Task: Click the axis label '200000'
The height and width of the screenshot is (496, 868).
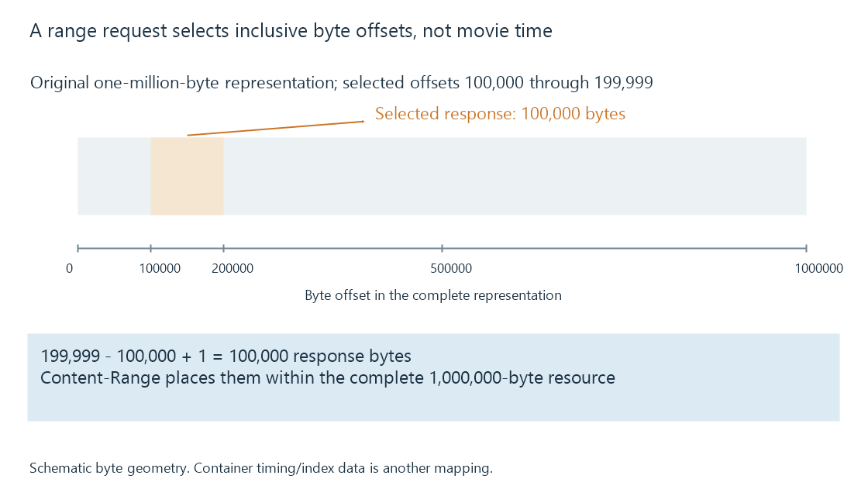Action: tap(232, 268)
